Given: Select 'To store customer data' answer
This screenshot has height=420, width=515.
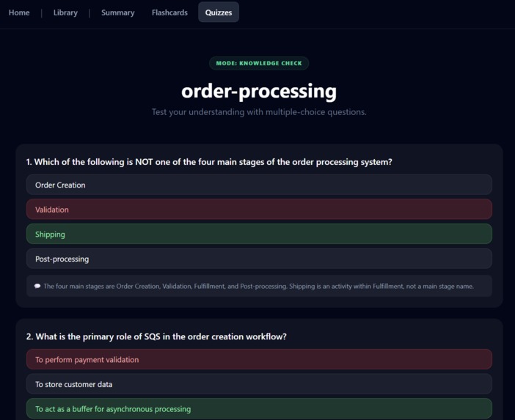Looking at the screenshot, I should click(259, 384).
